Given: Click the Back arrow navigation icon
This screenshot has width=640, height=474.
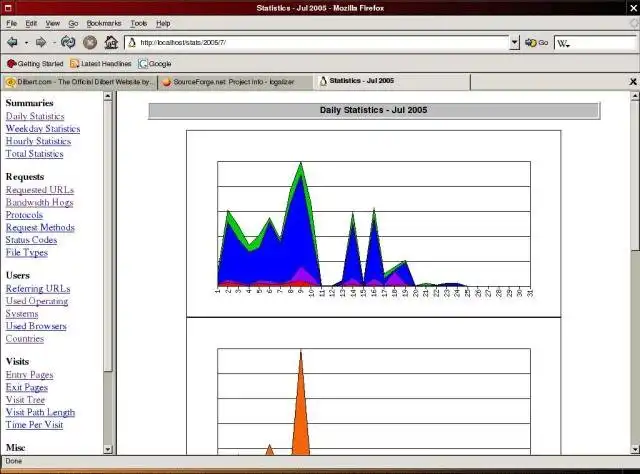Looking at the screenshot, I should click(12, 42).
